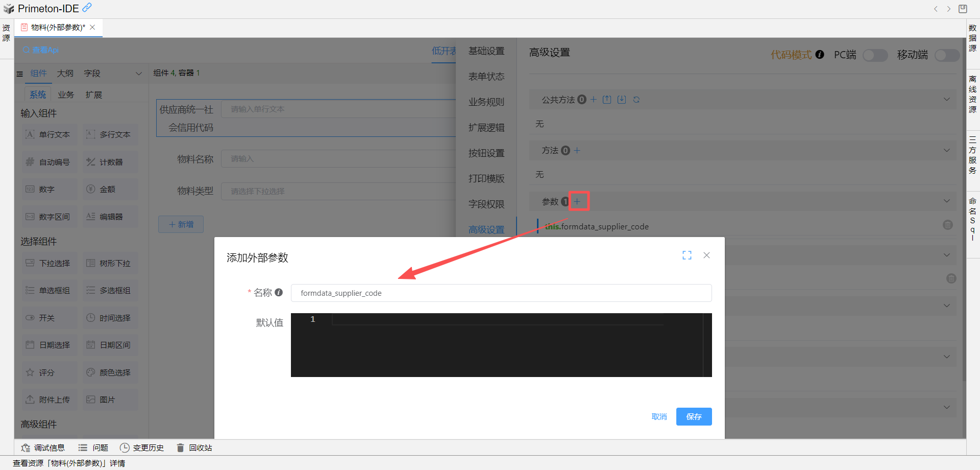
Task: Click the plus icon next to 参数
Action: (577, 201)
